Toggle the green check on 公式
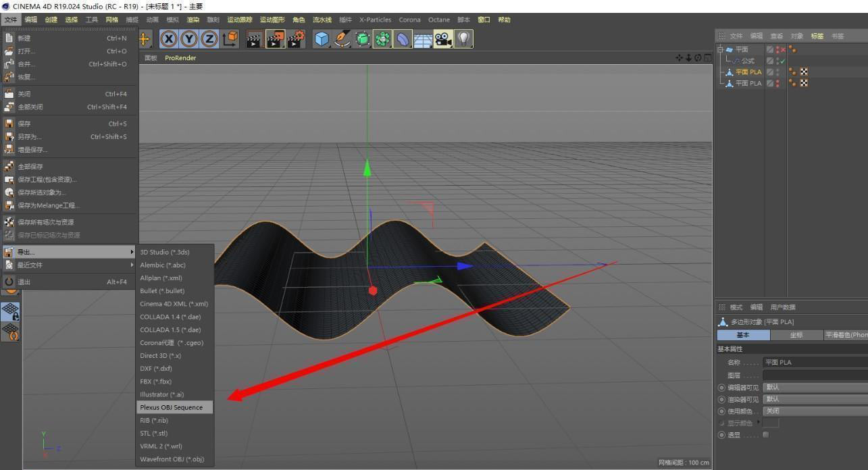 tap(782, 61)
